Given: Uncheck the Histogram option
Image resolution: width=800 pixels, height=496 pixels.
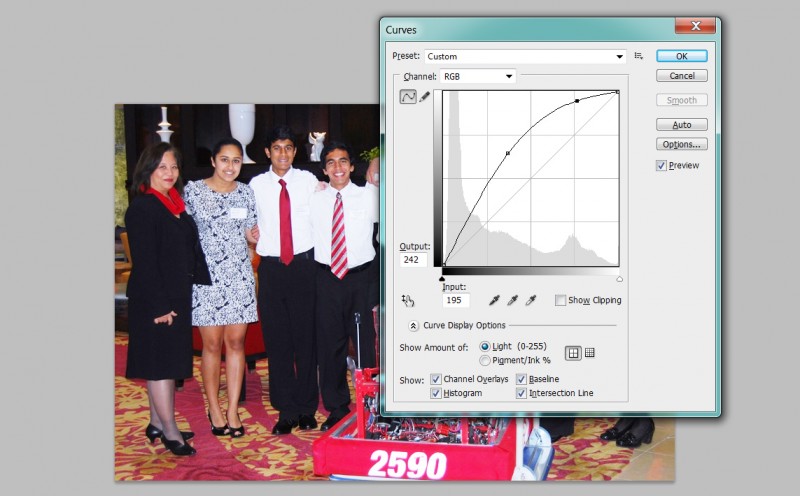Looking at the screenshot, I should pos(436,393).
